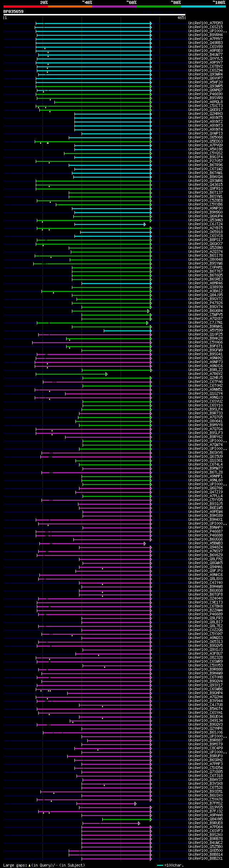This screenshot has height=868, width=229.
Task: Click the short green alignment bar for UniRef100_A7R6V2
Action: (71, 374)
